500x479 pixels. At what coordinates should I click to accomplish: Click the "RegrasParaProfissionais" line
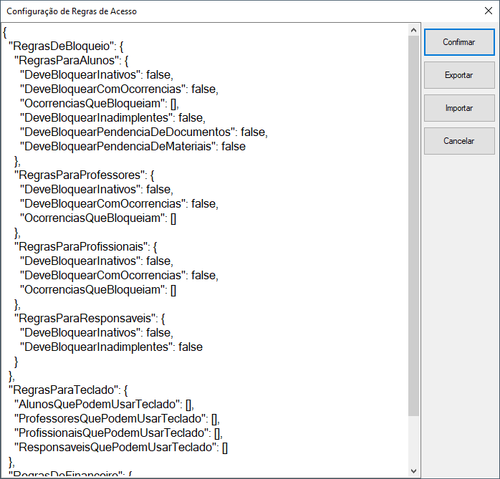[x=86, y=247]
